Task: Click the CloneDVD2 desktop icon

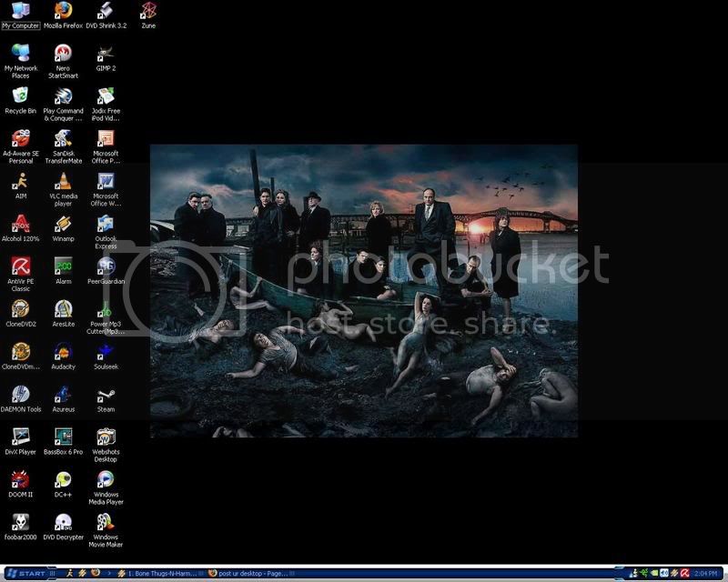Action: click(x=20, y=314)
